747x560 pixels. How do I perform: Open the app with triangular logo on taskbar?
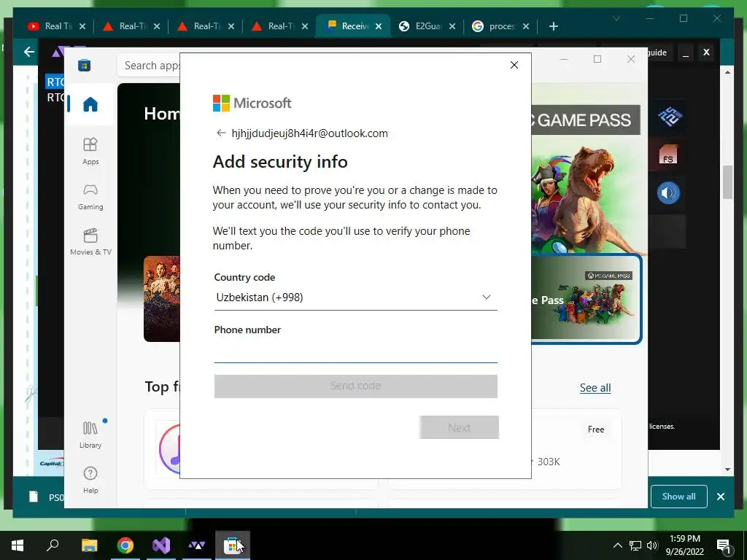197,545
